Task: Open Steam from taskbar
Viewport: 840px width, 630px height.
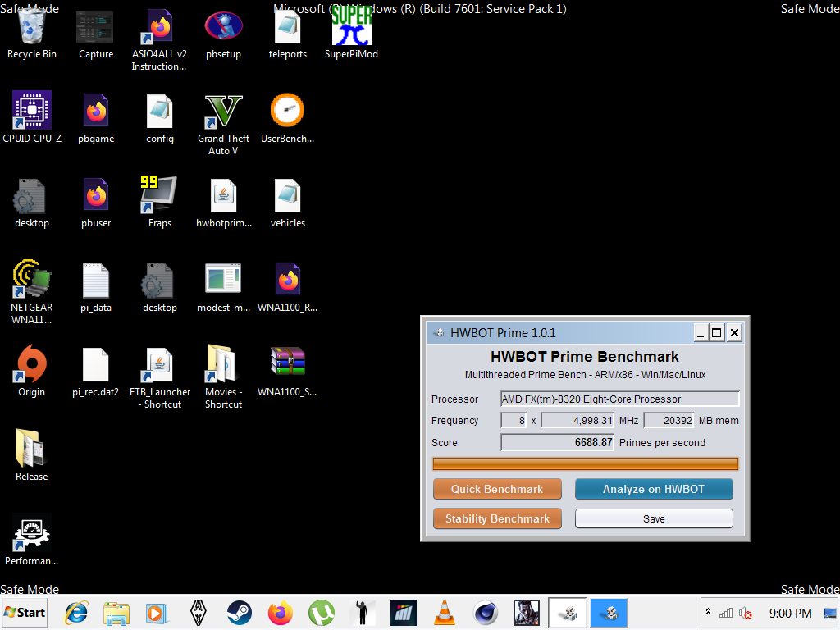Action: (x=240, y=613)
